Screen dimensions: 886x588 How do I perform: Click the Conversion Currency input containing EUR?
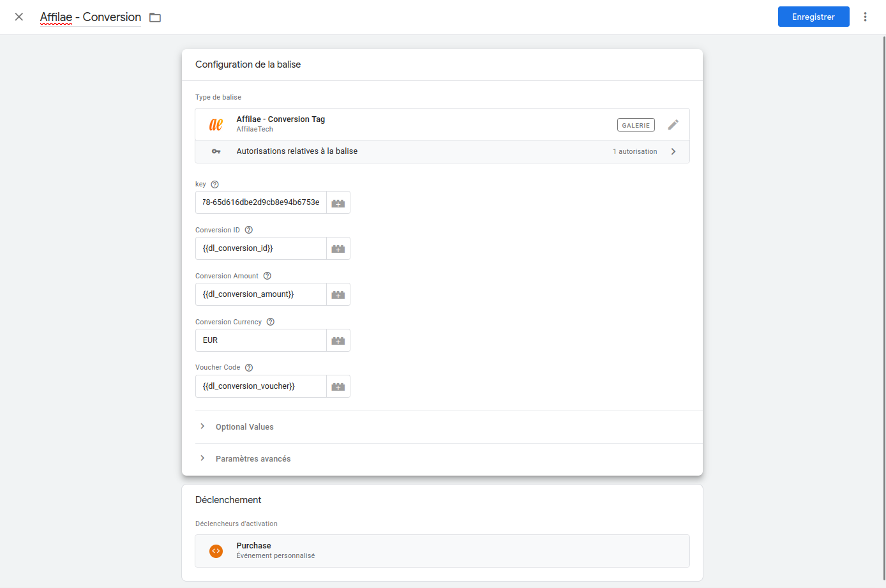coord(261,340)
